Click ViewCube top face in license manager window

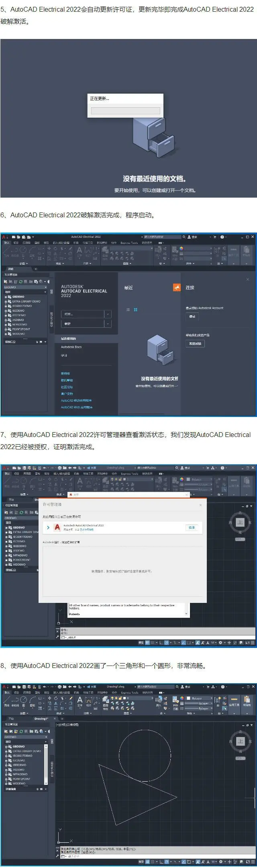(x=240, y=522)
